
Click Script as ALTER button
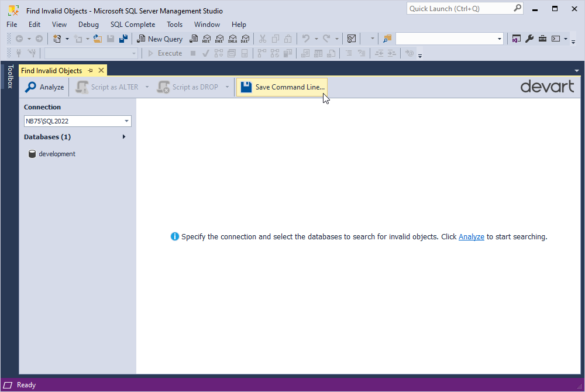click(x=108, y=87)
